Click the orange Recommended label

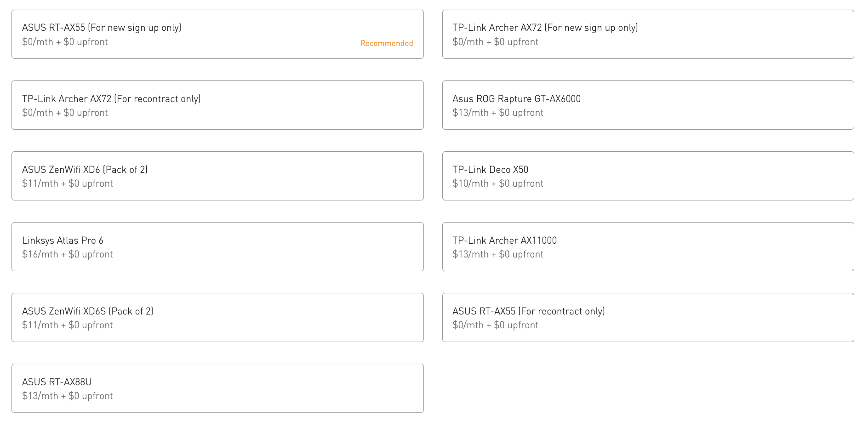coord(387,43)
